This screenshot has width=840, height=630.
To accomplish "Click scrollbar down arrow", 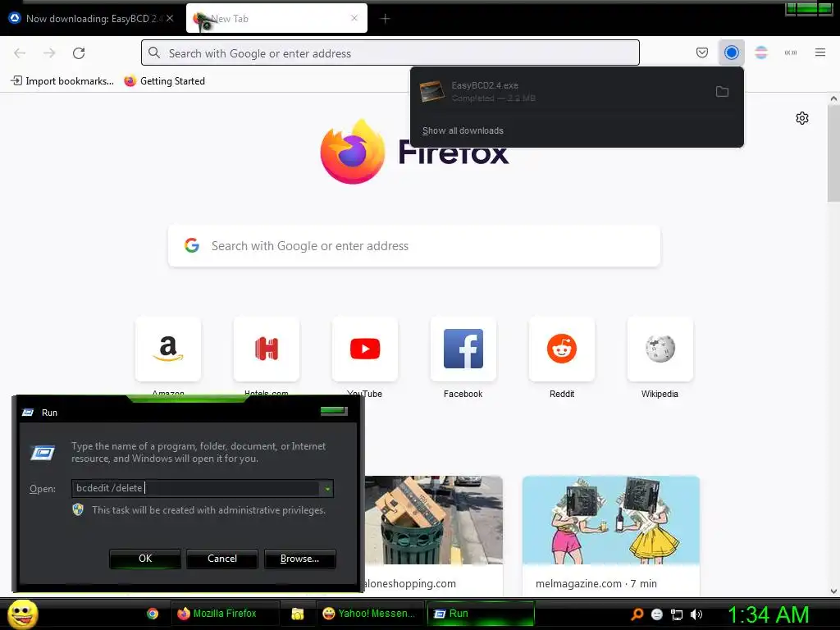I will [x=833, y=591].
